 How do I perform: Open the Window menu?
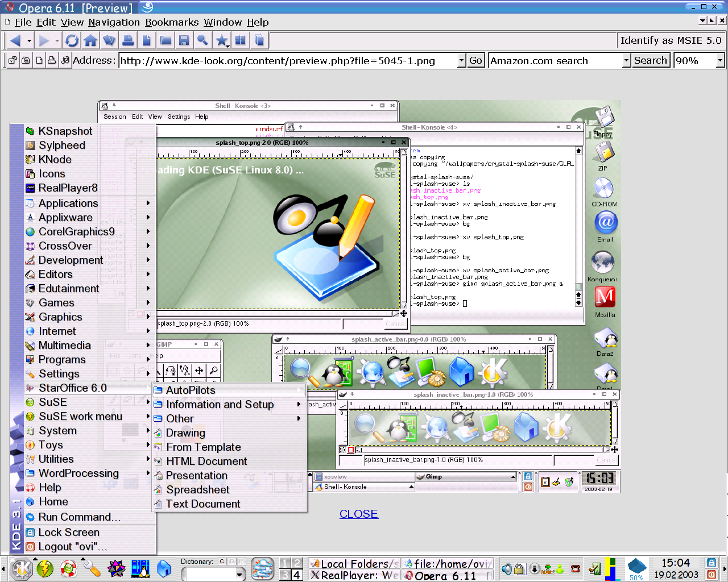coord(223,22)
